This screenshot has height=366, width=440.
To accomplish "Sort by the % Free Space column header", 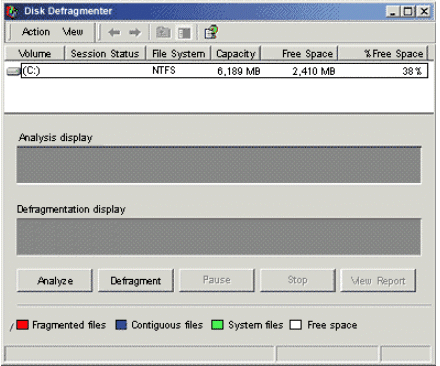I will tap(383, 53).
